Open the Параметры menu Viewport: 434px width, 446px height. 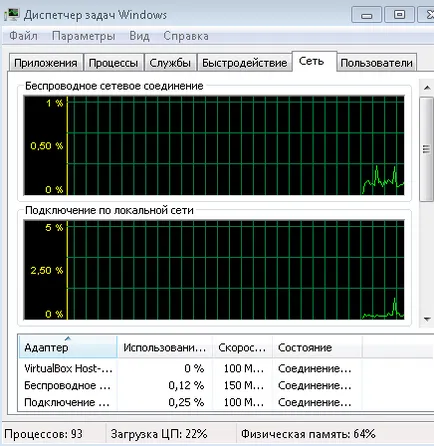point(84,36)
